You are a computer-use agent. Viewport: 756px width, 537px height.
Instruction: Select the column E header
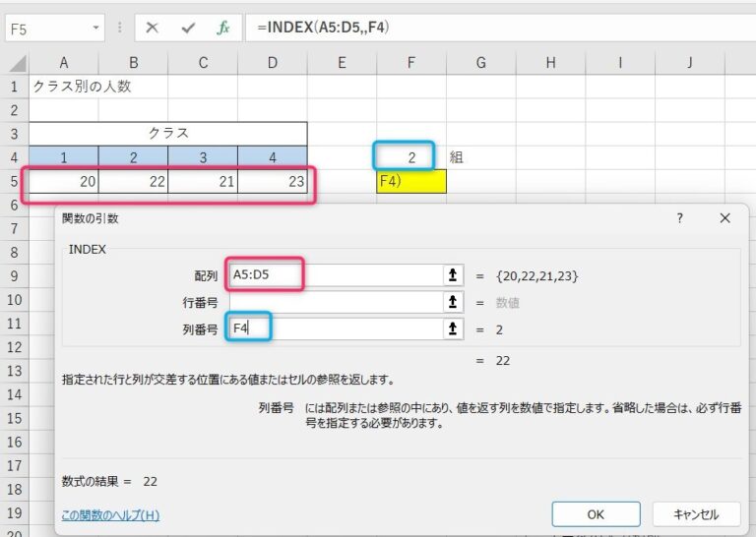(342, 63)
